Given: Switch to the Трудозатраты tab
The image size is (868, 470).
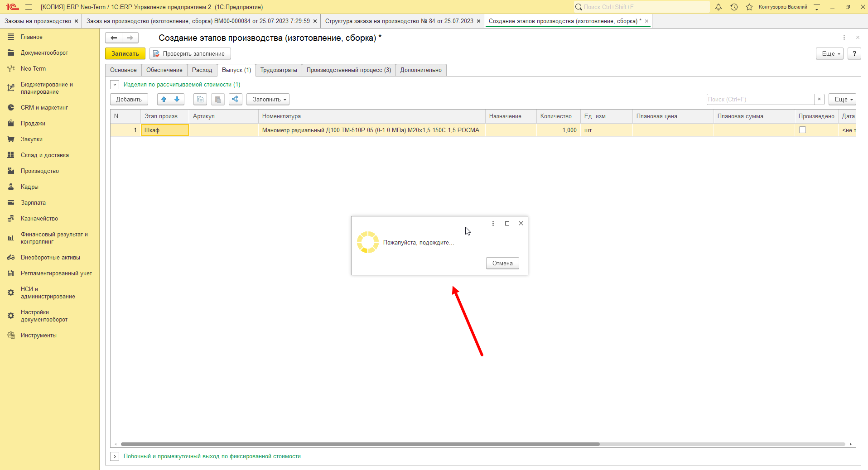Looking at the screenshot, I should (x=279, y=70).
